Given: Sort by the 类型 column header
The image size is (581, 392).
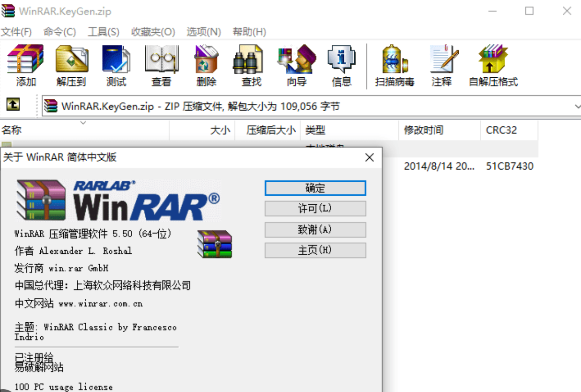Looking at the screenshot, I should point(350,130).
